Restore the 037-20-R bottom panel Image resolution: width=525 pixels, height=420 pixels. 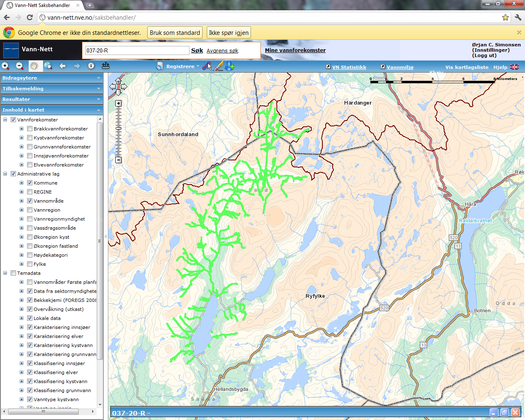pos(504,413)
